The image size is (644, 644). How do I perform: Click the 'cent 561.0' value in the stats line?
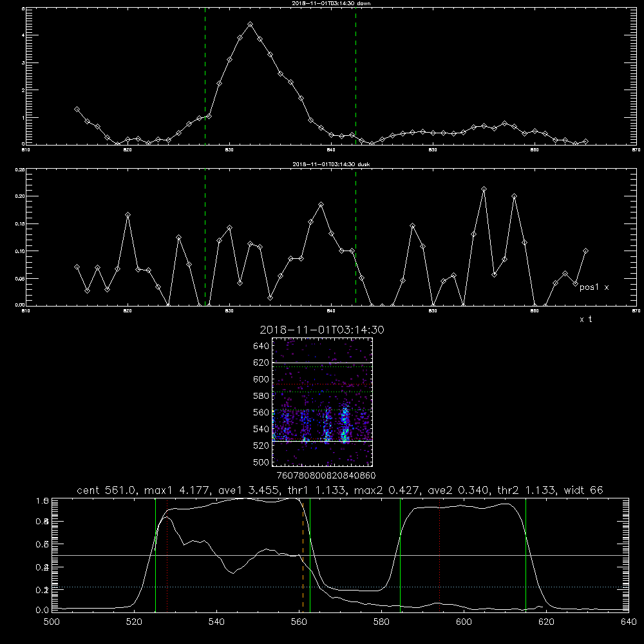(x=106, y=490)
